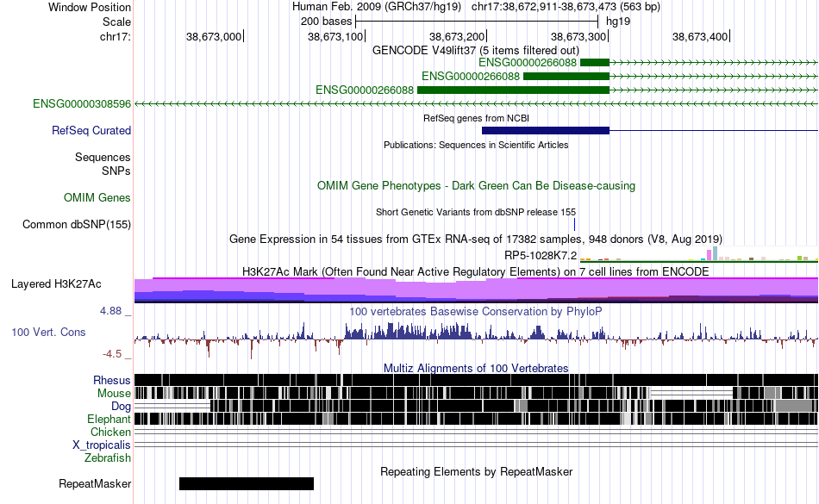819x504 pixels.
Task: Click the OMIM Genes side label
Action: [97, 198]
